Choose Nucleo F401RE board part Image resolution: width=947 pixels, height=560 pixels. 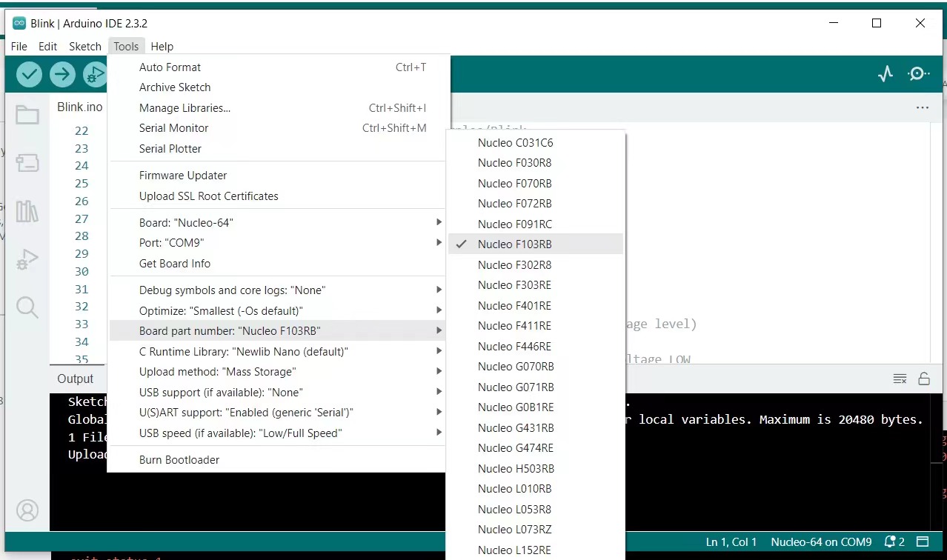click(536, 306)
